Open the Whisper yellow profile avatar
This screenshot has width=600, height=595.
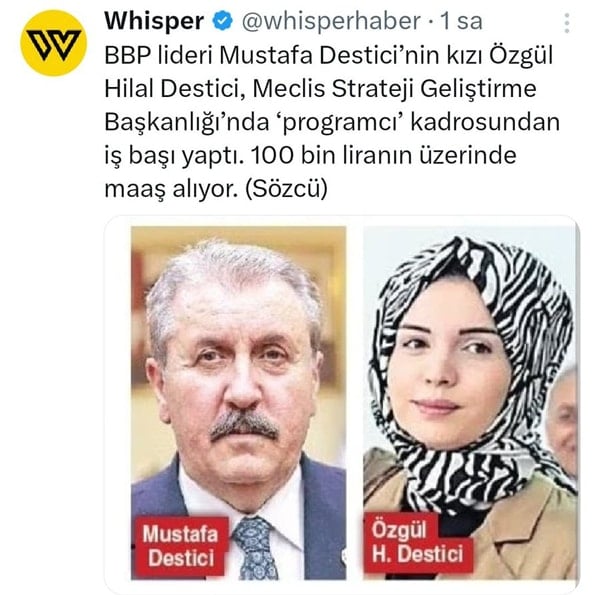coord(54,43)
